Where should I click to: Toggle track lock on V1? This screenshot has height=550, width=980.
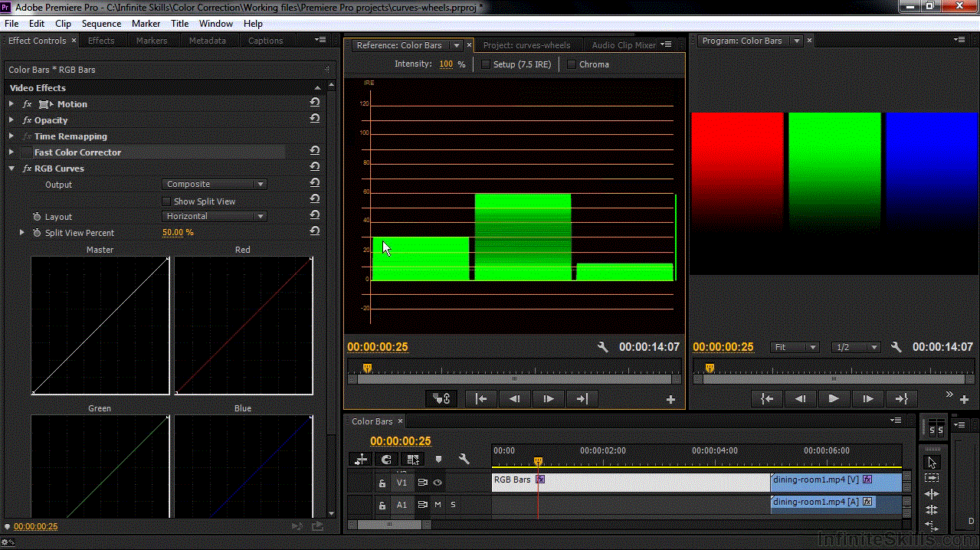click(x=382, y=483)
